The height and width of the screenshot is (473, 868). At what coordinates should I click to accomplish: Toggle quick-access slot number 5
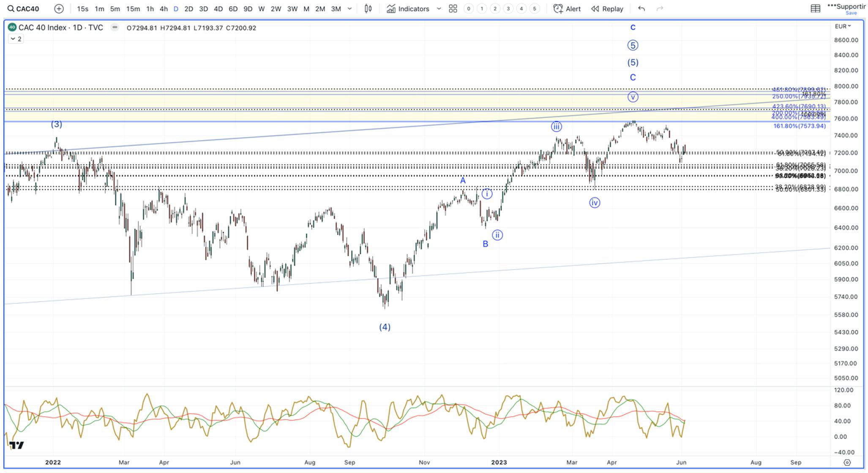point(534,8)
